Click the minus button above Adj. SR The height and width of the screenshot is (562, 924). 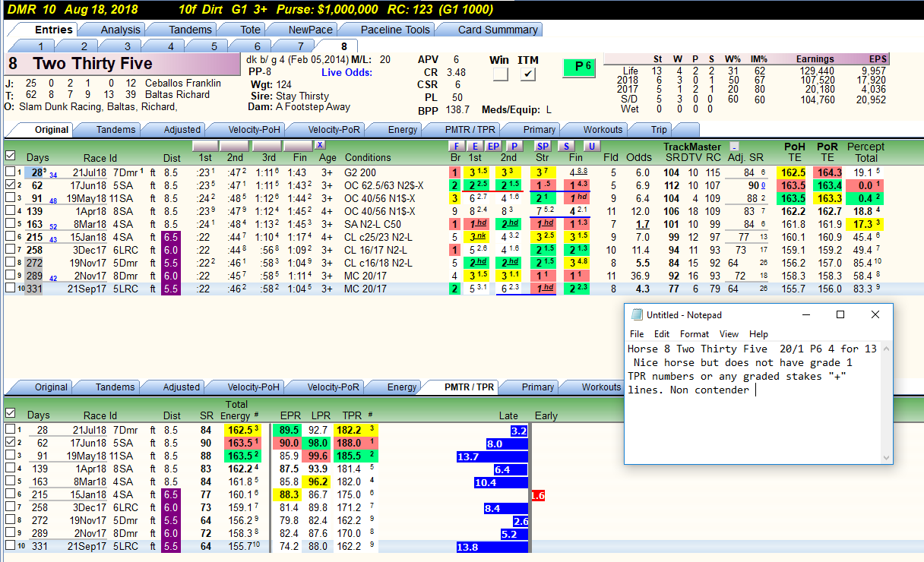coord(733,146)
